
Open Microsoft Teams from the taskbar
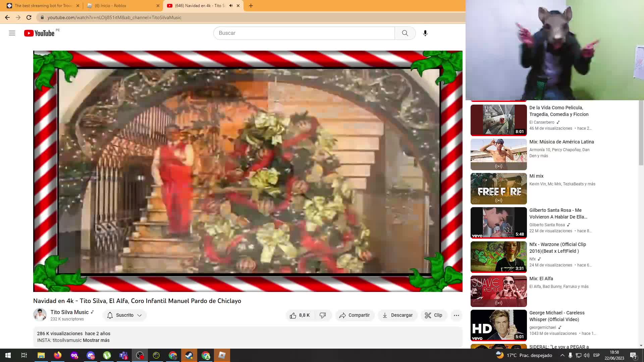[123, 355]
